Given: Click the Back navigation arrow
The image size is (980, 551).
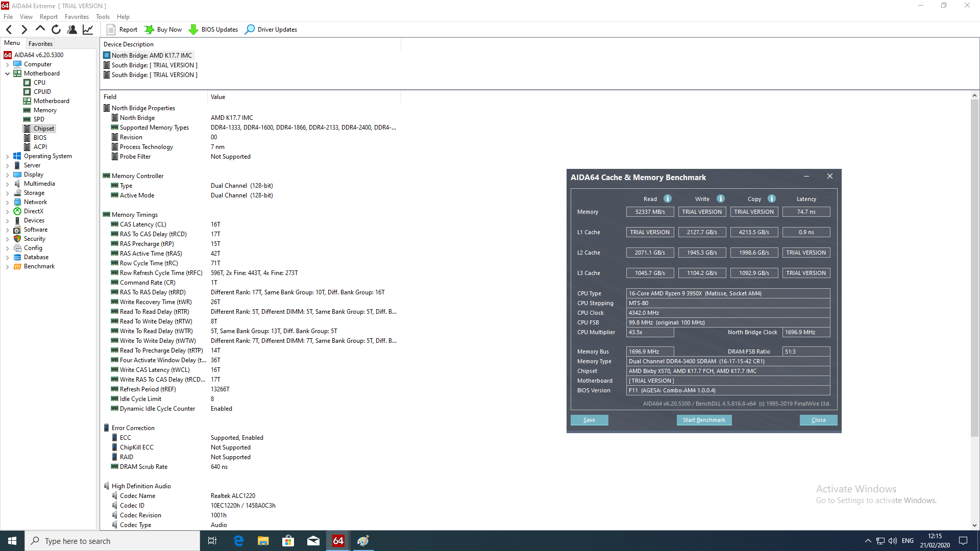Looking at the screenshot, I should click(9, 30).
